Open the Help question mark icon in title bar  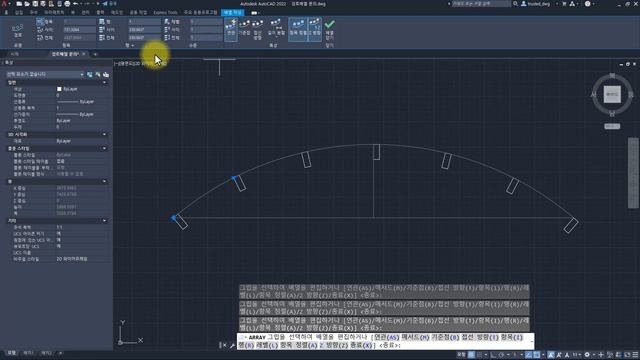coord(587,4)
